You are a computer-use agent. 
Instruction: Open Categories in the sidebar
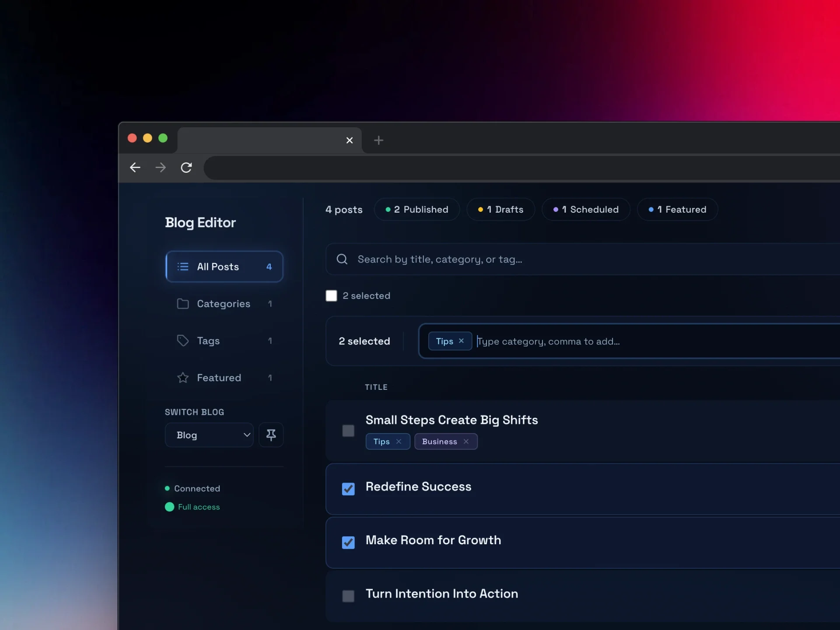click(x=224, y=304)
